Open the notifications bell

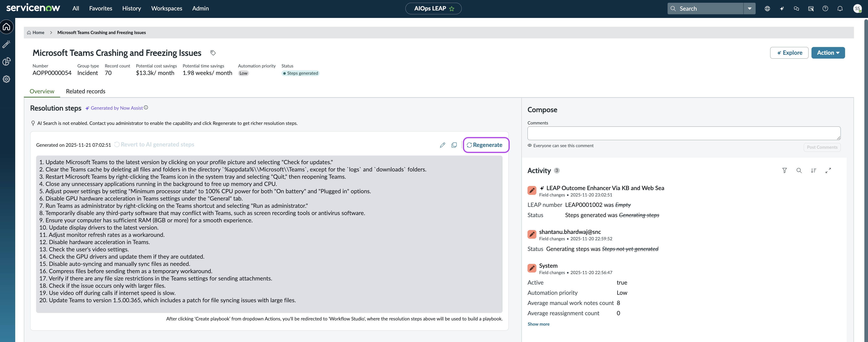tap(840, 9)
